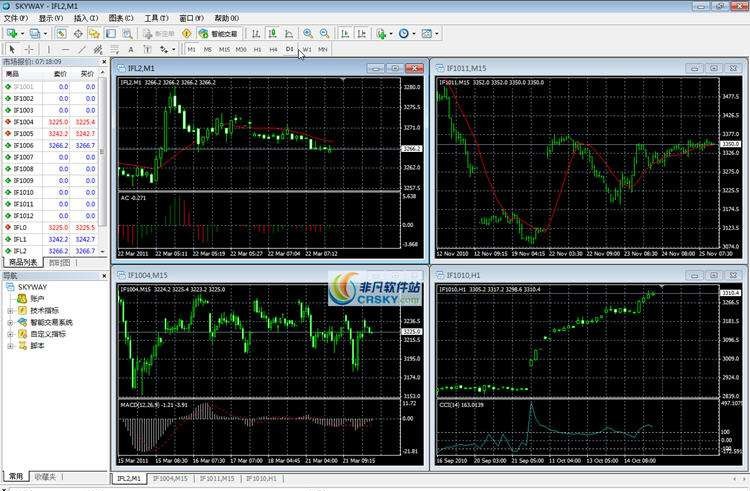The width and height of the screenshot is (750, 491).
Task: Open MetaEditor yellow diamond icon
Action: point(187,33)
